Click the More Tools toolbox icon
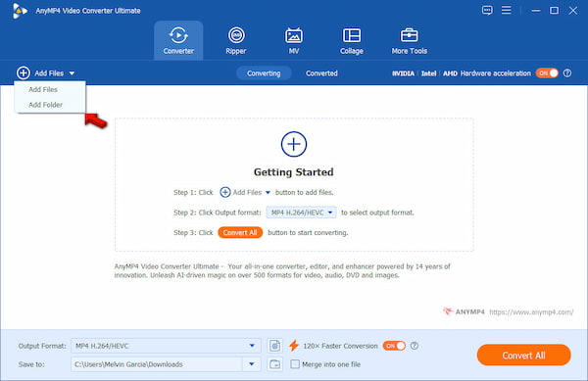The height and width of the screenshot is (381, 588). (409, 35)
